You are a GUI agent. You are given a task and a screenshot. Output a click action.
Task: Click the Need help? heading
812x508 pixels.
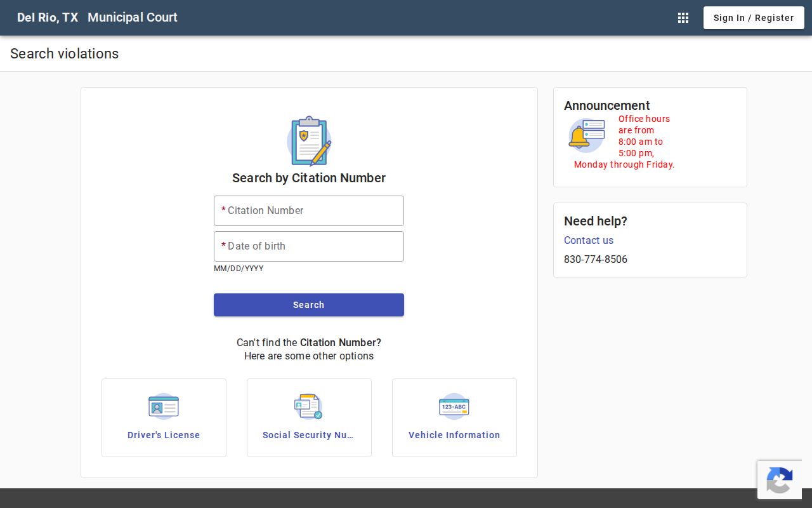[596, 221]
